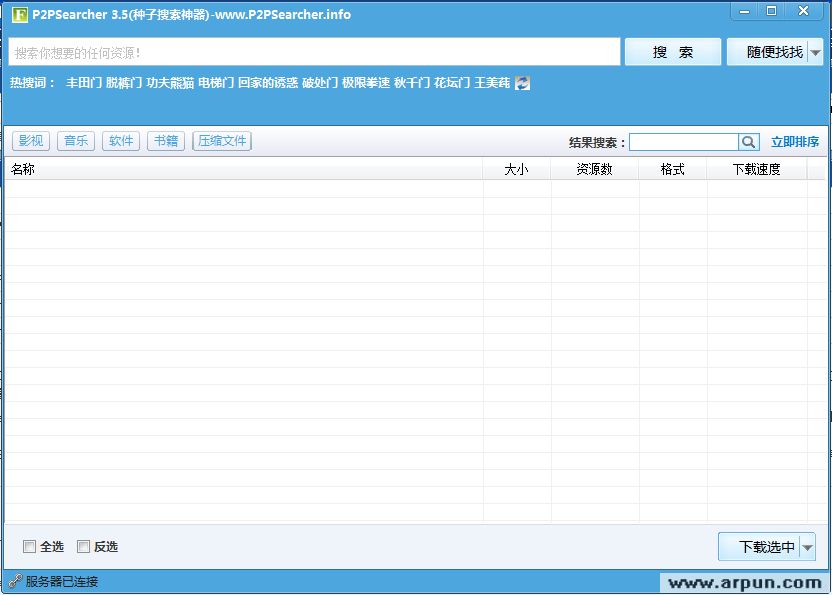The image size is (832, 595).
Task: Sort by the 格式 column header
Action: [672, 169]
